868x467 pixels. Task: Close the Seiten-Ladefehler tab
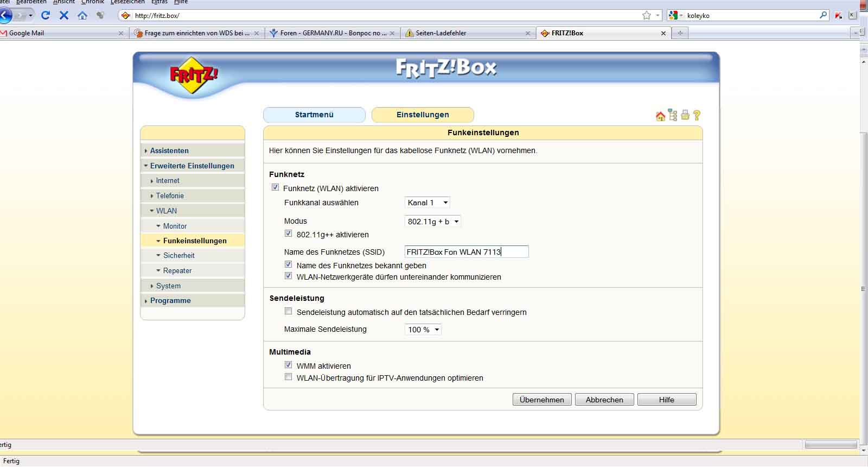[x=528, y=33]
